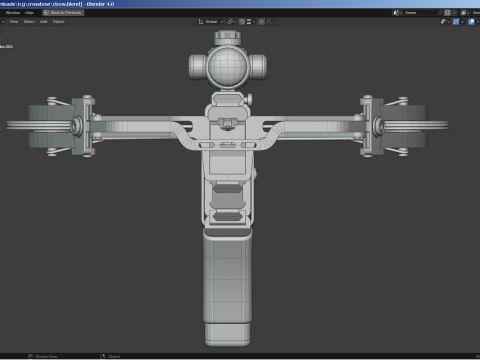This screenshot has width=480, height=360.
Task: Open the view layer browser icon
Action: pyautogui.click(x=465, y=13)
